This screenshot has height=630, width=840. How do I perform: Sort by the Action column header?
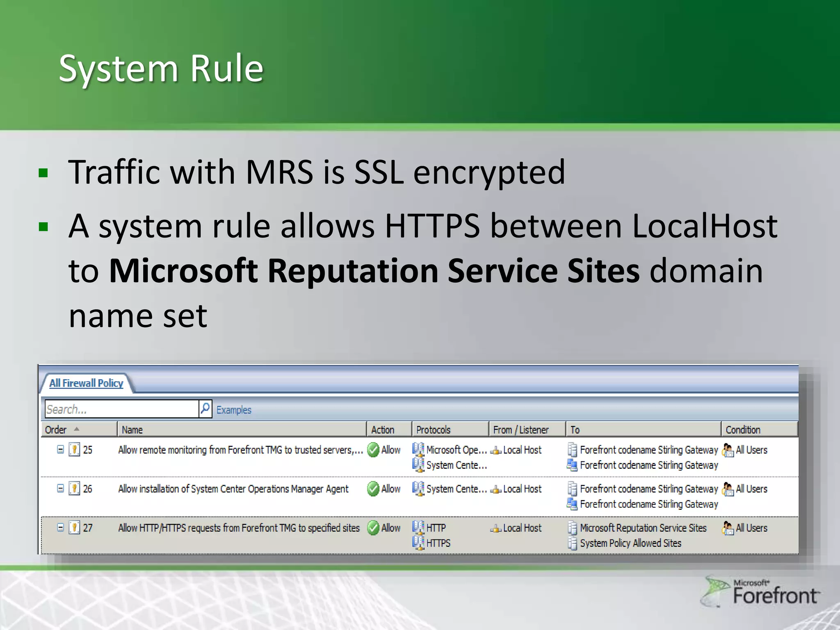[x=389, y=429]
